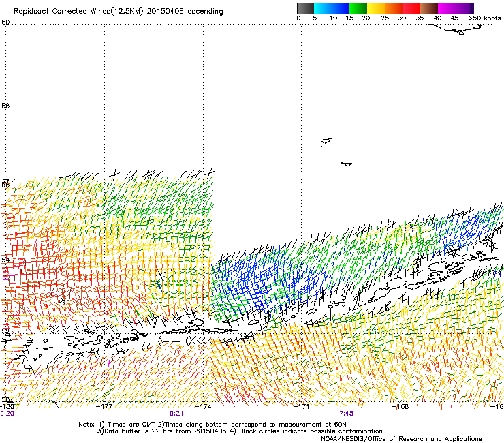
Task: Click the longitude label '-180'
Action: point(7,407)
